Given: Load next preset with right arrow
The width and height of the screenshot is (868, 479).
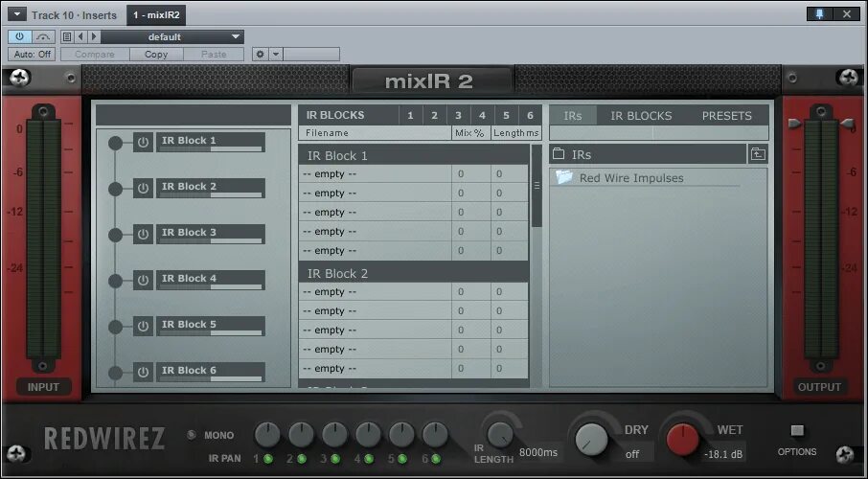Looking at the screenshot, I should point(94,37).
